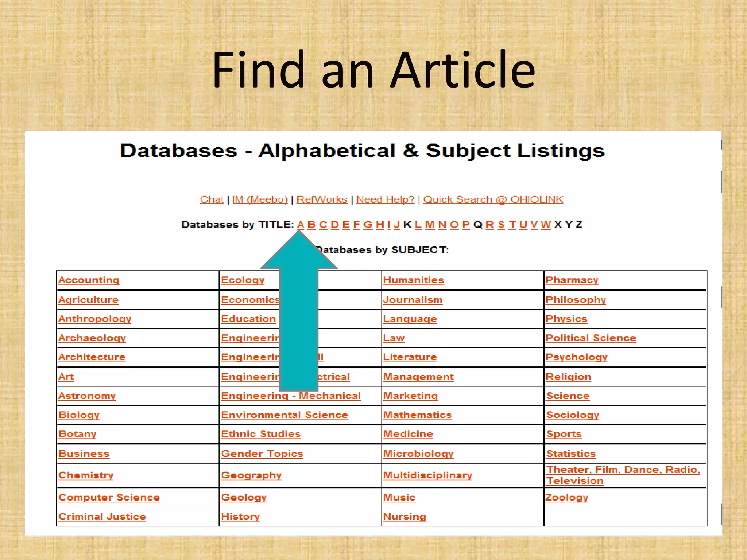Open the Environmental Science link
The height and width of the screenshot is (560, 747).
coord(285,415)
